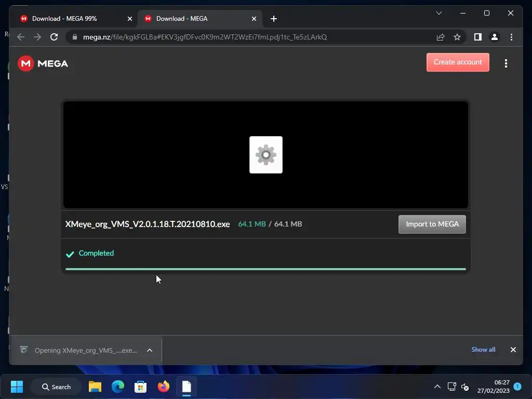Click Import to MEGA button
532x399 pixels.
pyautogui.click(x=432, y=224)
